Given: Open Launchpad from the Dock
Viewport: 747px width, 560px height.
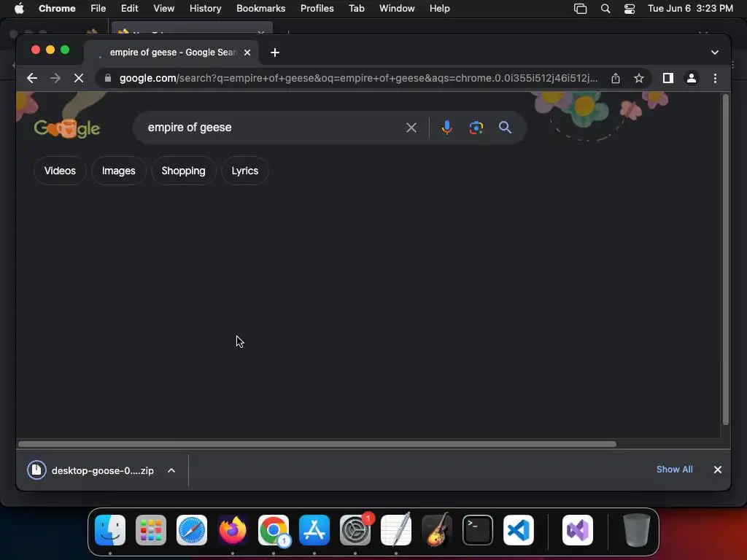Looking at the screenshot, I should point(151,530).
